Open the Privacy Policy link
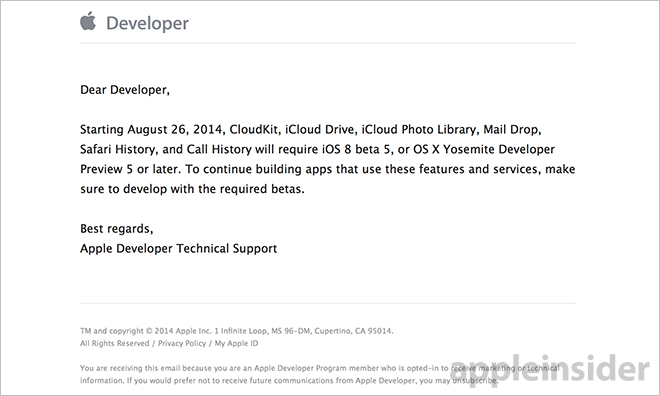 (182, 343)
